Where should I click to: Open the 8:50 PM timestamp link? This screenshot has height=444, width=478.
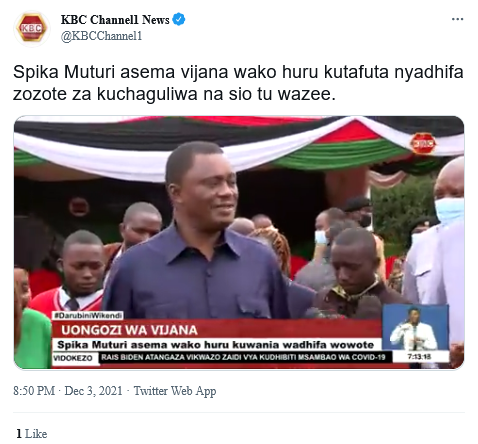coord(34,391)
